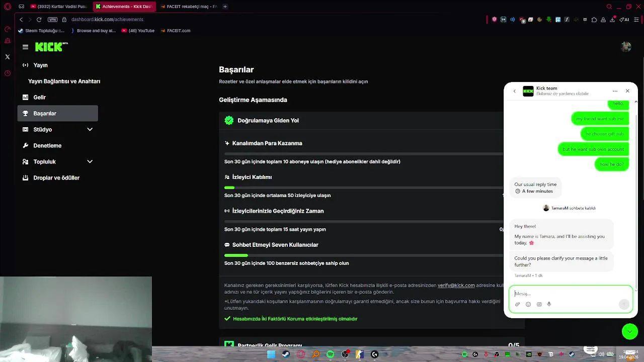
Task: Click the verify@kick.com email link
Action: (456, 286)
